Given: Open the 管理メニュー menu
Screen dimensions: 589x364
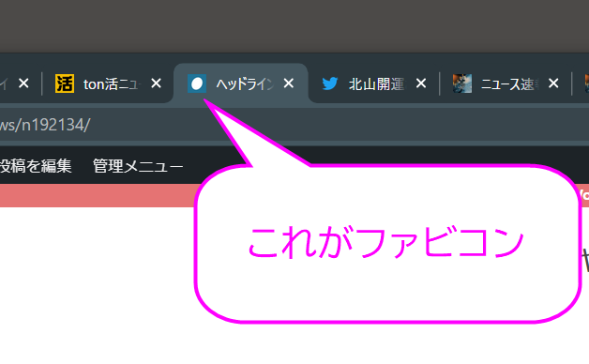Looking at the screenshot, I should click(138, 166).
